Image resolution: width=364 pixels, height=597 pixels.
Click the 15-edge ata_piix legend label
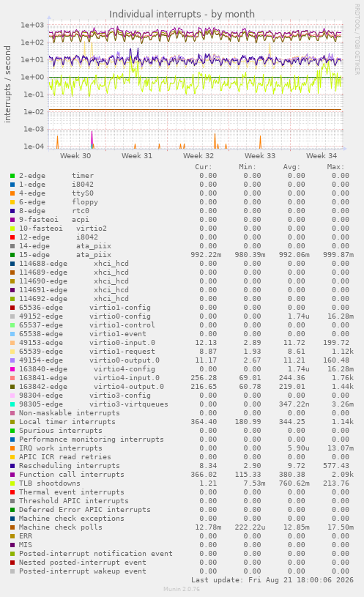coord(65,255)
